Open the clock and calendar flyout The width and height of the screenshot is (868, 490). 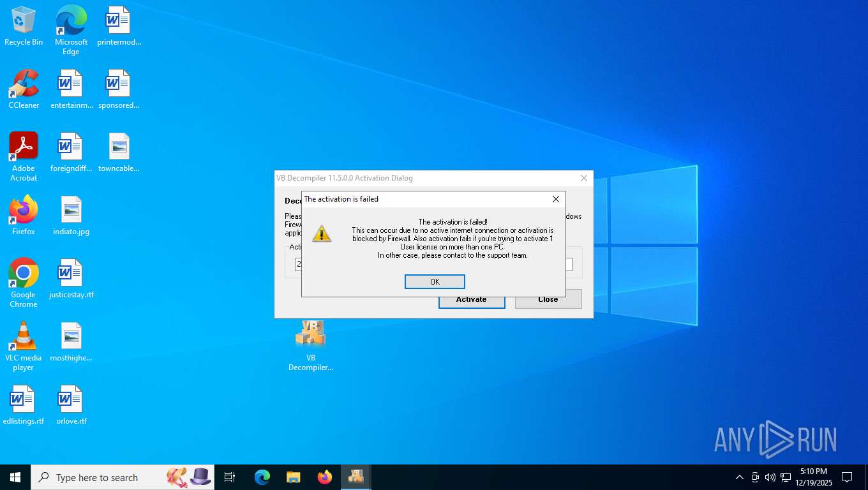[x=814, y=477]
